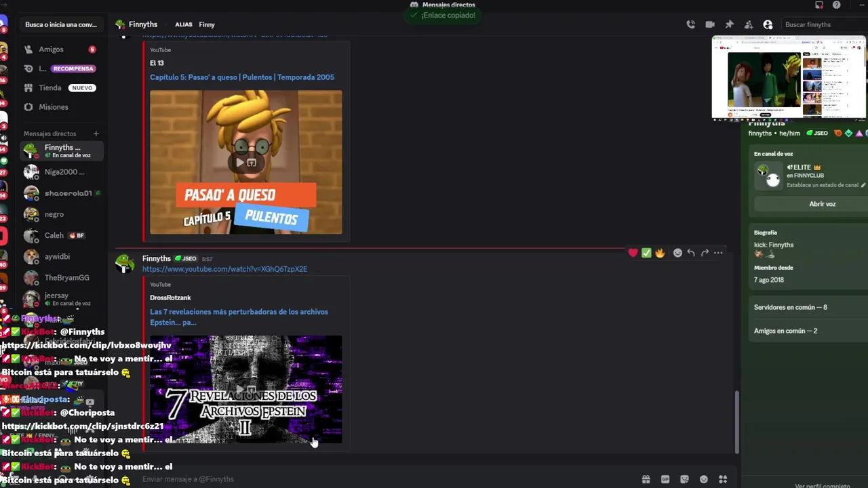The image size is (868, 488).
Task: React with the fire emoji
Action: (660, 253)
